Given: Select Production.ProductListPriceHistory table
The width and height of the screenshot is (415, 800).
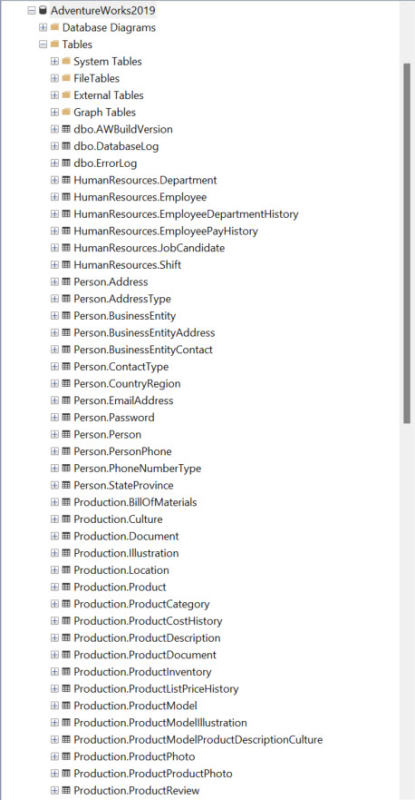Looking at the screenshot, I should point(156,688).
